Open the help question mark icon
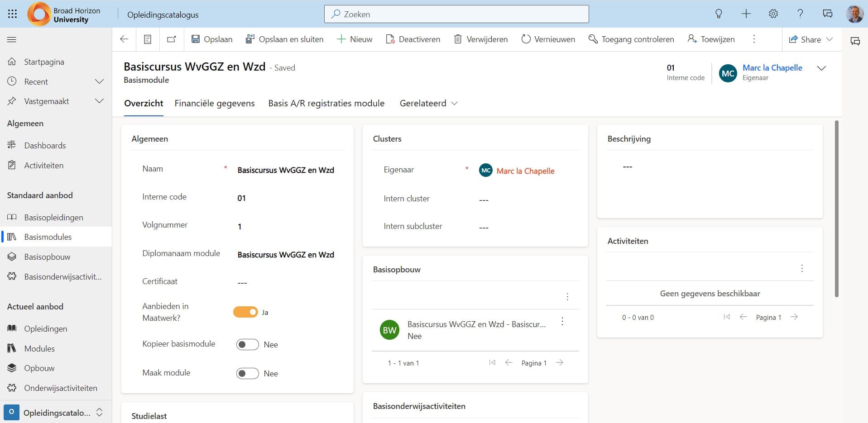 point(800,14)
